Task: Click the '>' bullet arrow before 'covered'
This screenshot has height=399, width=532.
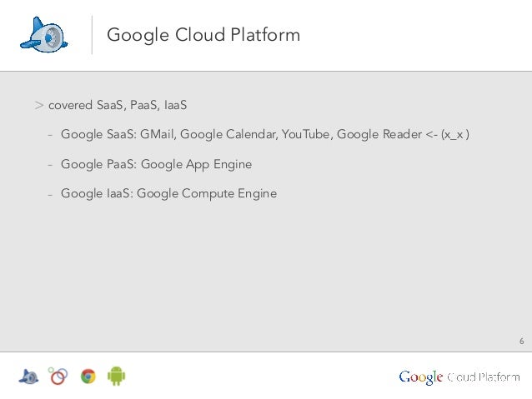Action: (39, 106)
